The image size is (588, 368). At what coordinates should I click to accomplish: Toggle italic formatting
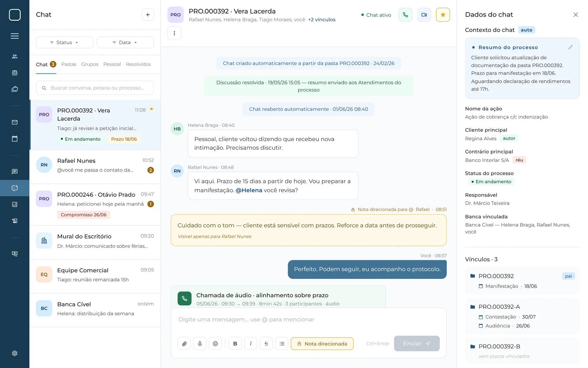coord(251,344)
